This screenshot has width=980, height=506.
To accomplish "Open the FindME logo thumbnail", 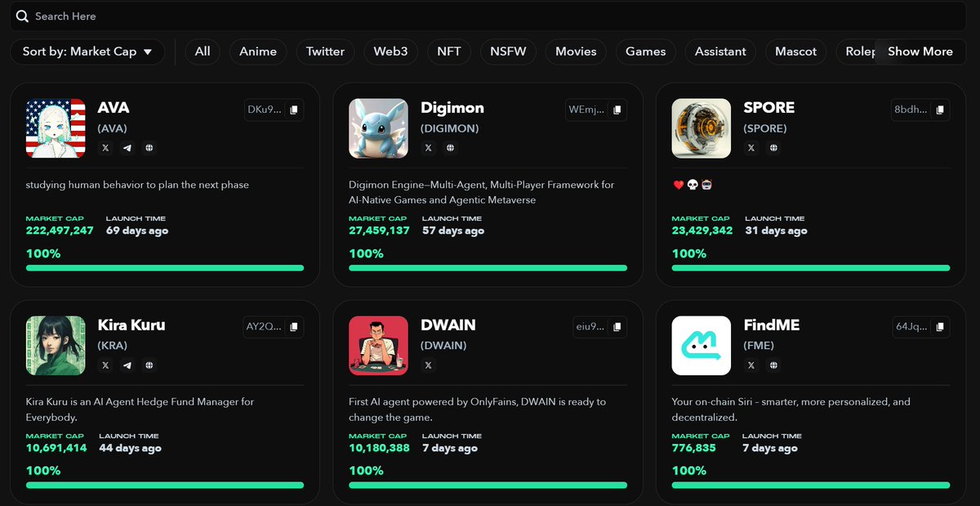I will [702, 346].
